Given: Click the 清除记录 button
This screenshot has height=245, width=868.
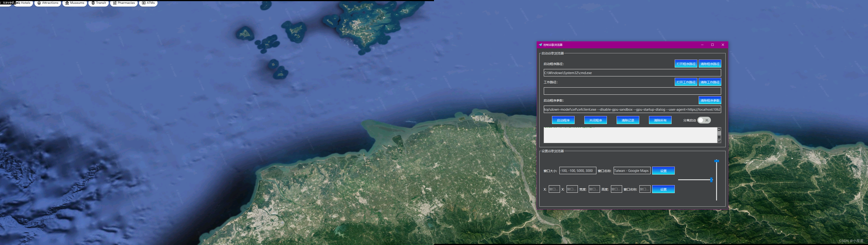Looking at the screenshot, I should 628,120.
